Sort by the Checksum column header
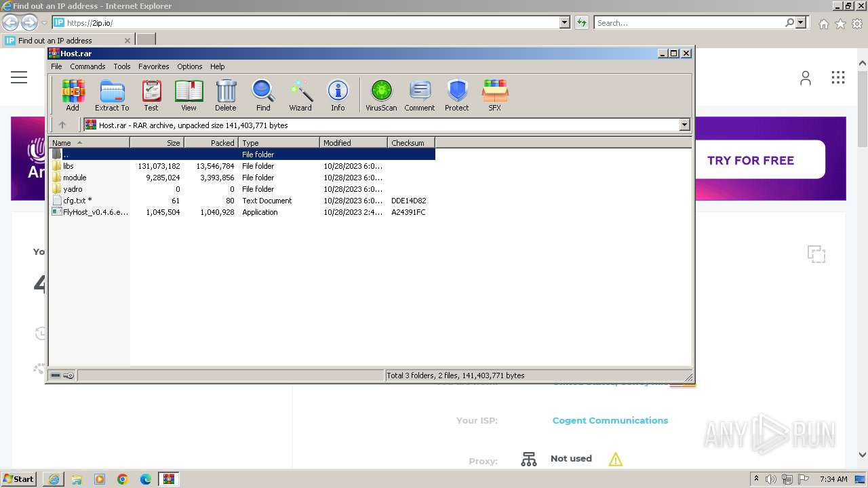The width and height of the screenshot is (868, 488). pyautogui.click(x=411, y=143)
